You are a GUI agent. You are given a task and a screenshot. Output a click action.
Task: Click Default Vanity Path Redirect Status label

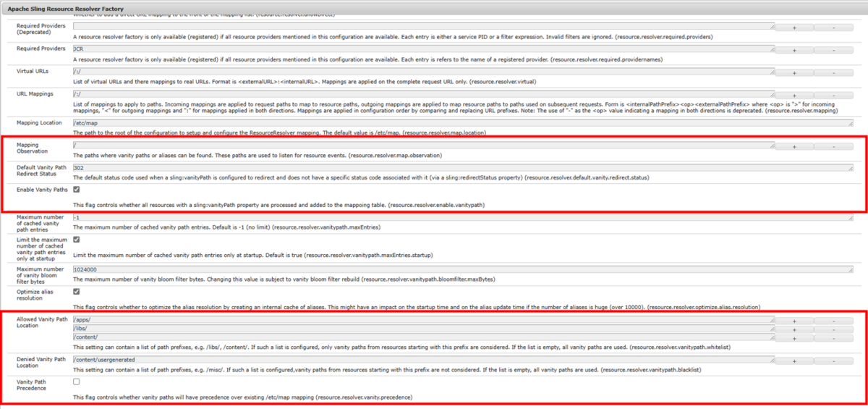(41, 171)
